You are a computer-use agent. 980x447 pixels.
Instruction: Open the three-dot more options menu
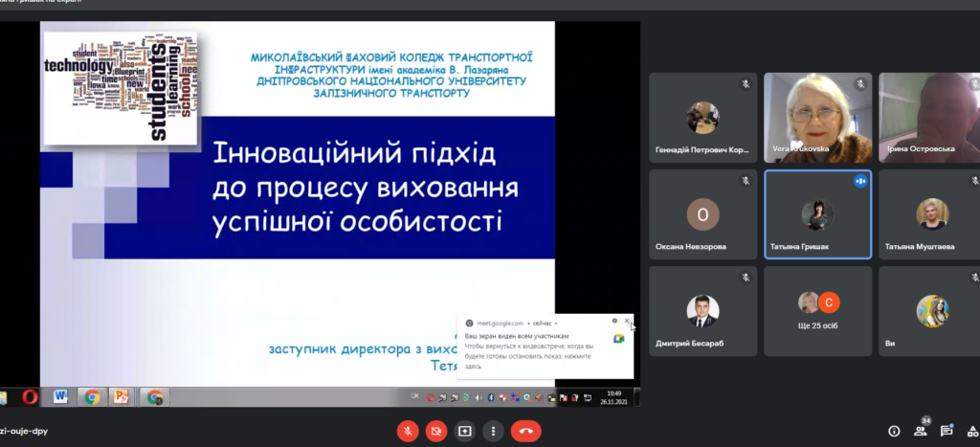pyautogui.click(x=493, y=431)
